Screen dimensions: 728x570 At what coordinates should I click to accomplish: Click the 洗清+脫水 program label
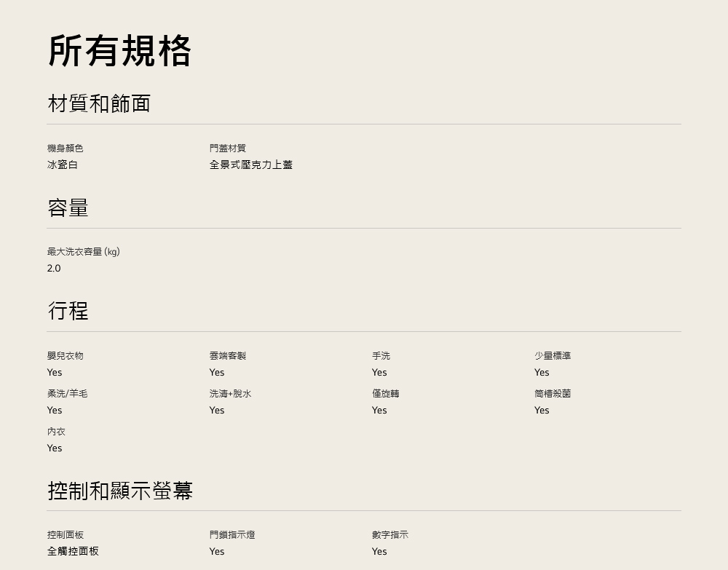click(230, 393)
